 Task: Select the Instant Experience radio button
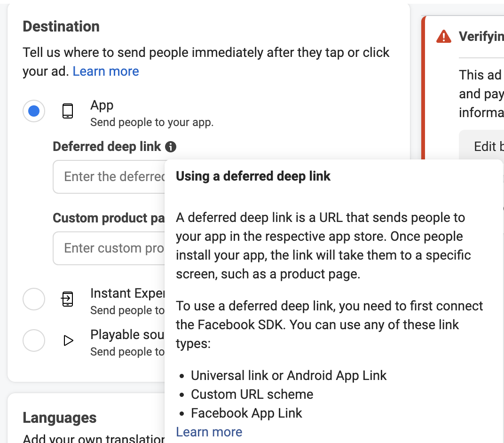coord(34,299)
